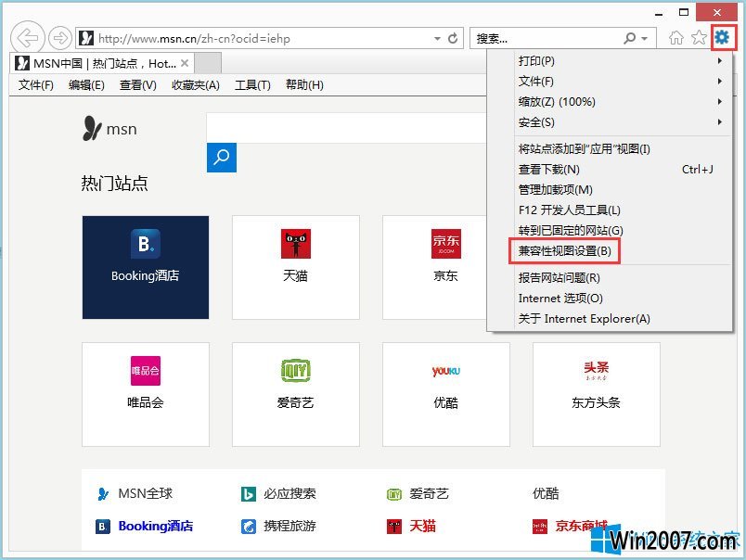This screenshot has height=560, width=746.
Task: Open the 文件(F) menu in menu bar
Action: [x=35, y=85]
